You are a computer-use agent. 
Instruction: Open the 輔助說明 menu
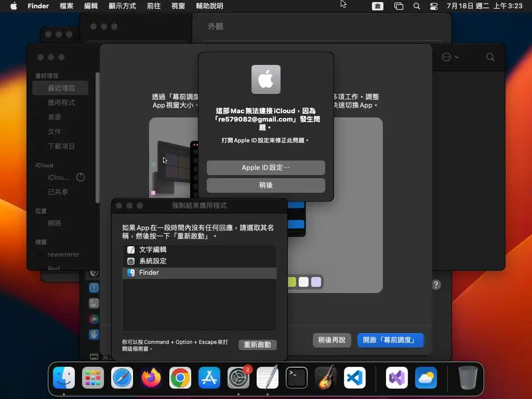pos(210,6)
